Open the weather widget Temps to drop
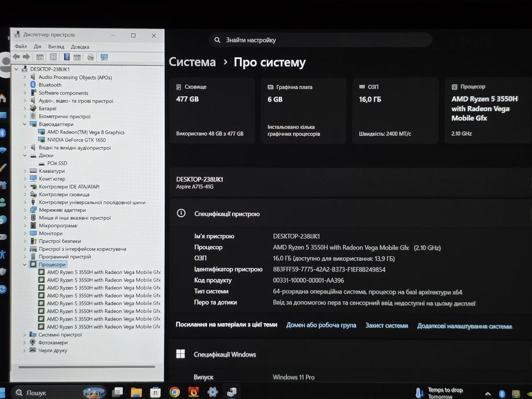 pyautogui.click(x=440, y=393)
